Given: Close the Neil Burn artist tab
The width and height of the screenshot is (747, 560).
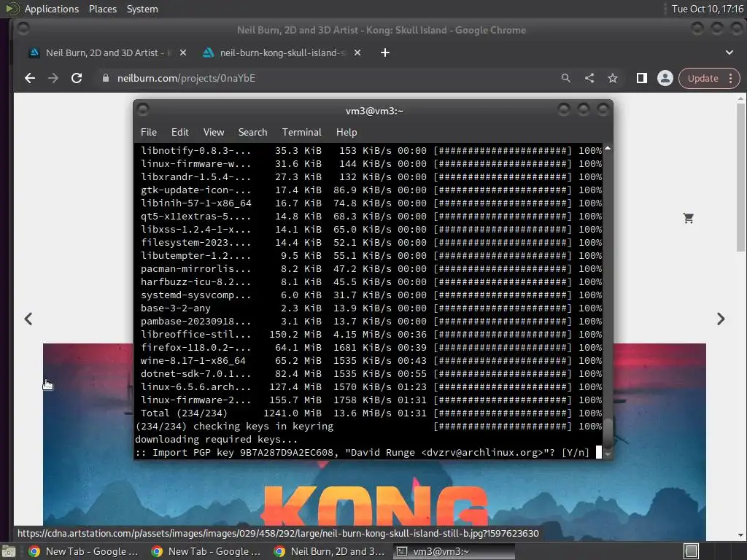Looking at the screenshot, I should 183,52.
